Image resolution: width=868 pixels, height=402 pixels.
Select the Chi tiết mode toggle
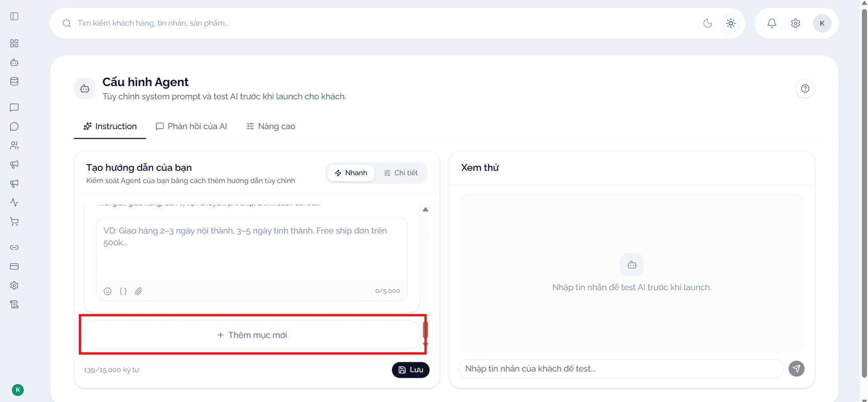point(401,173)
